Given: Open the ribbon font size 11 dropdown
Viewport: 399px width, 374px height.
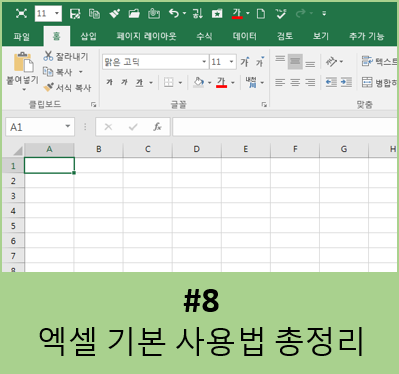Looking at the screenshot, I should 231,62.
